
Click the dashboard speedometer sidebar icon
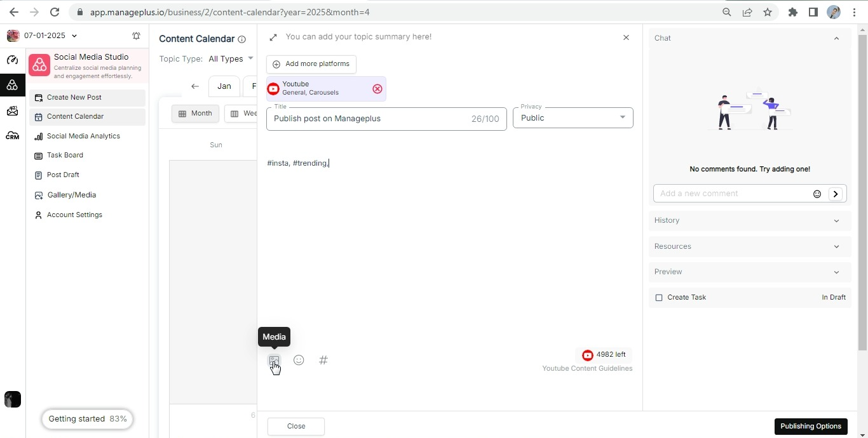tap(12, 60)
